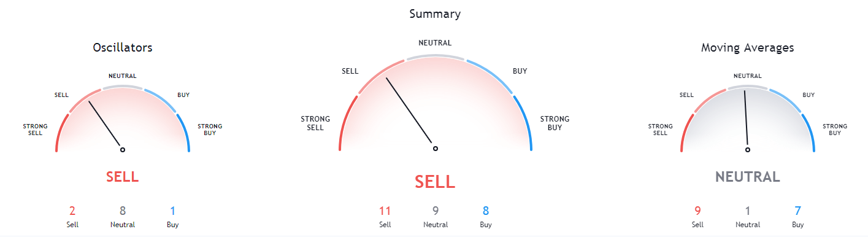This screenshot has height=237, width=868.
Task: Click the Summary buy count 8
Action: click(486, 211)
